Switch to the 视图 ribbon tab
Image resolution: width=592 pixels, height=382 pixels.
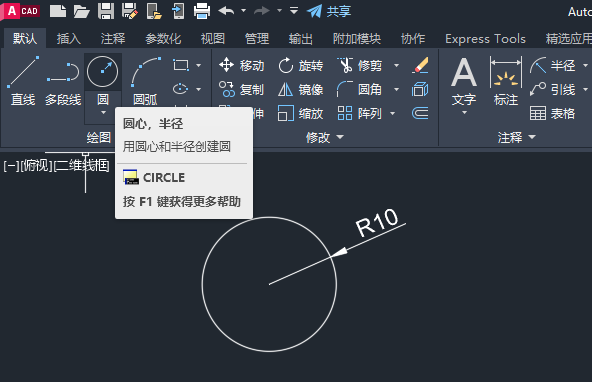tap(213, 39)
